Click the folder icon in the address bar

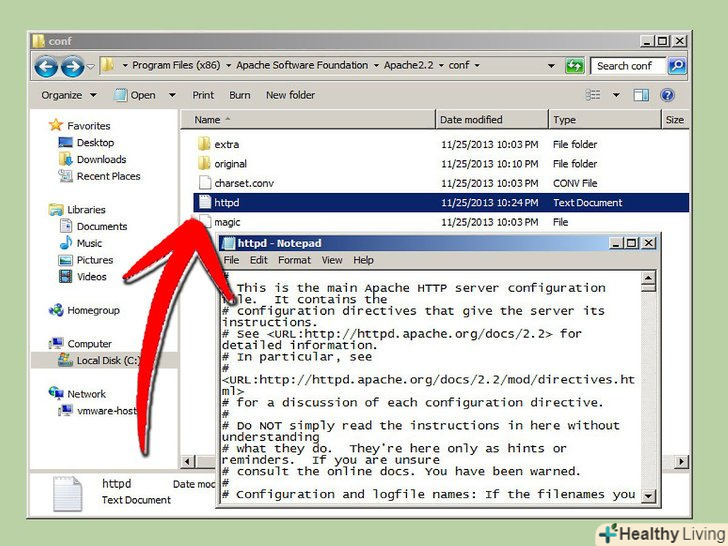point(107,65)
